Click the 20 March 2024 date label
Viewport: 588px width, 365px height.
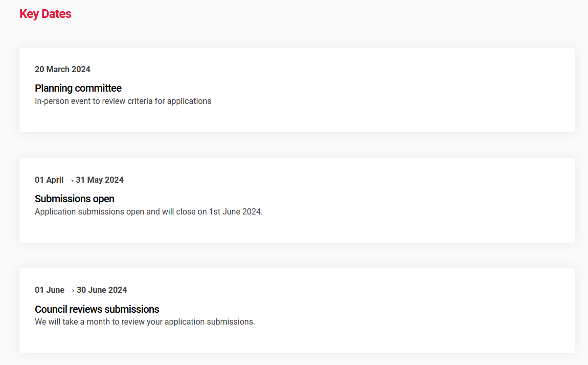click(x=62, y=70)
